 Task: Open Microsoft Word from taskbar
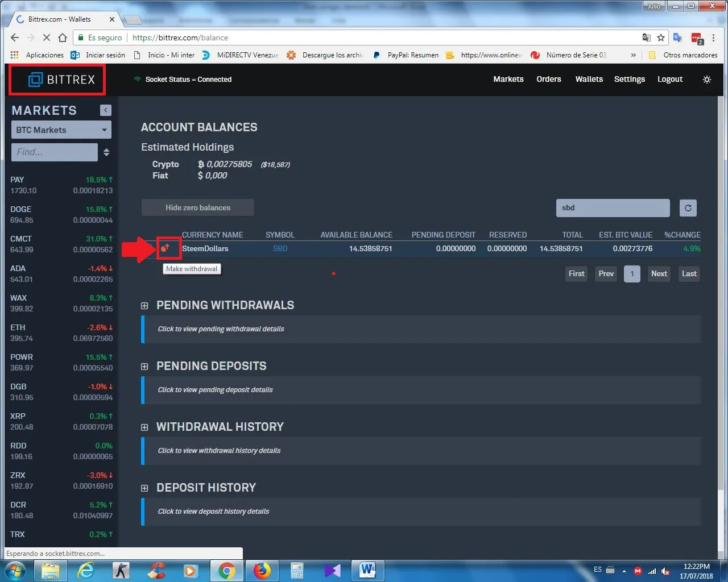[367, 571]
